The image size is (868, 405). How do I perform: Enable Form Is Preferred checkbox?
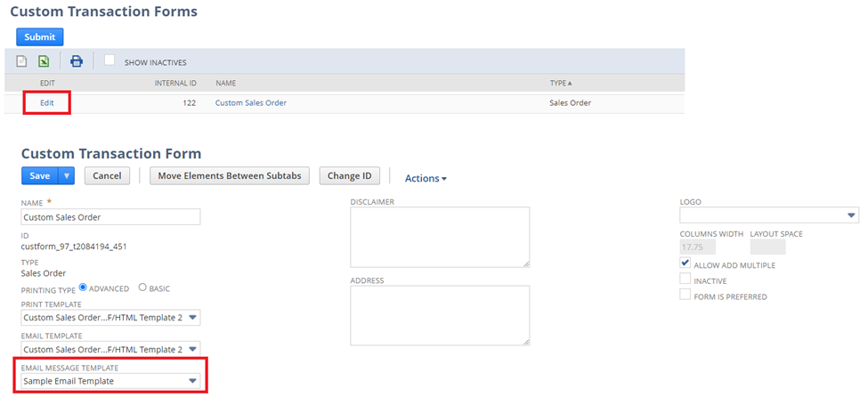(685, 295)
